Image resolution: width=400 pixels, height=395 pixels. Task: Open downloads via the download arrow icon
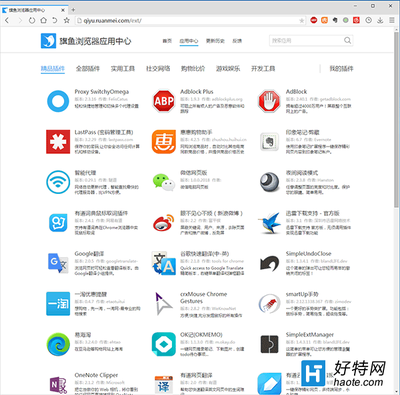380,20
